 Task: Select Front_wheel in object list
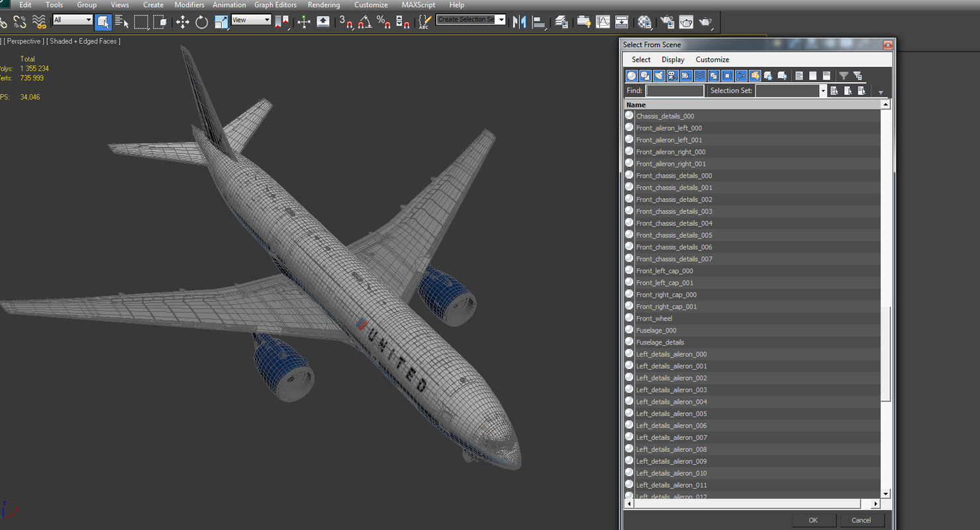point(654,319)
